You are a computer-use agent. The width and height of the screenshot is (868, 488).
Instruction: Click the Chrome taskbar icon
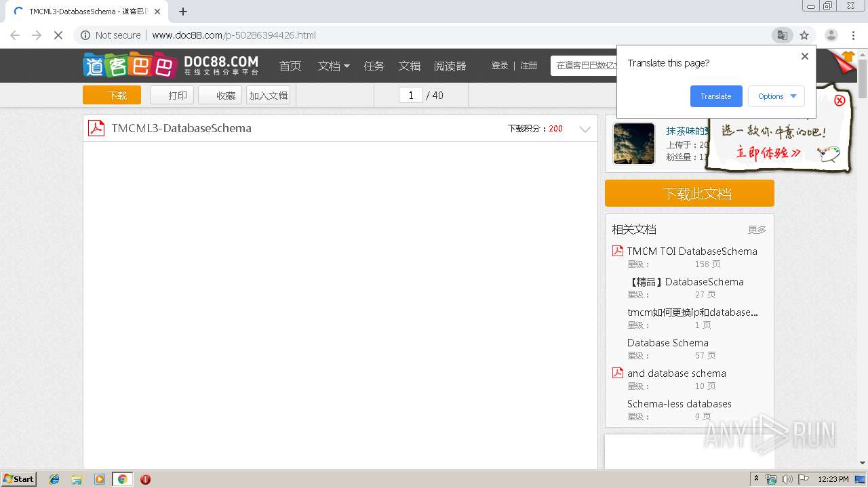122,479
